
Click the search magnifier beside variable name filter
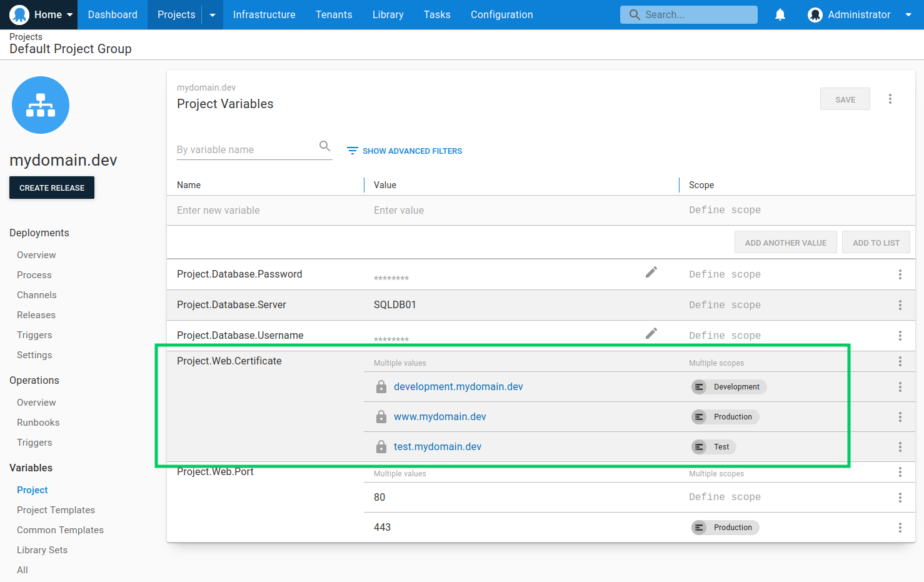[x=324, y=146]
